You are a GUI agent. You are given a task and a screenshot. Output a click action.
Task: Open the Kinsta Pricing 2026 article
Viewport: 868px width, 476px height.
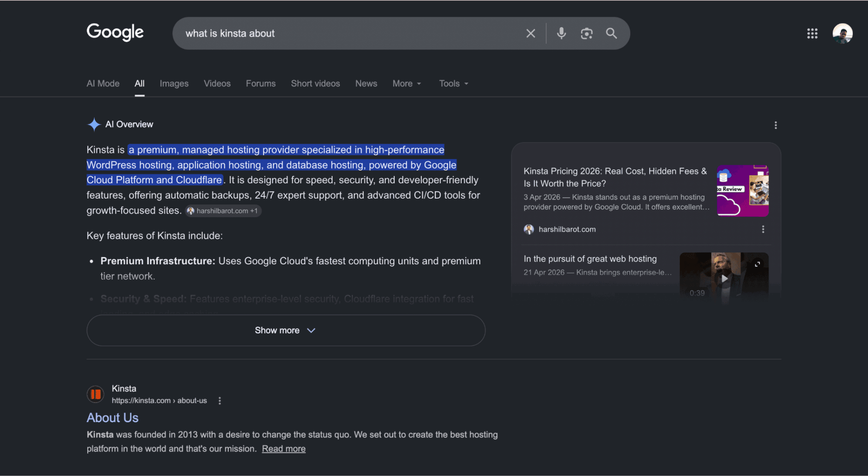point(615,177)
